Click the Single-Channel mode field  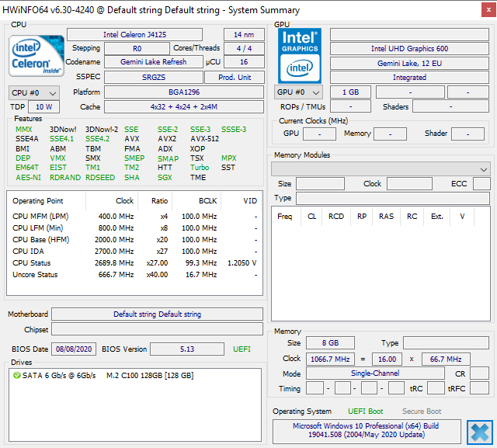[x=375, y=373]
